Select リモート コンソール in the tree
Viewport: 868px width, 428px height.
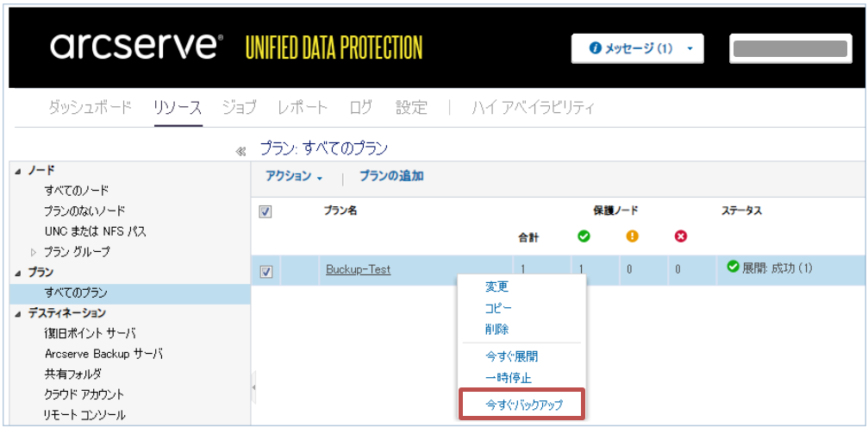pos(84,415)
